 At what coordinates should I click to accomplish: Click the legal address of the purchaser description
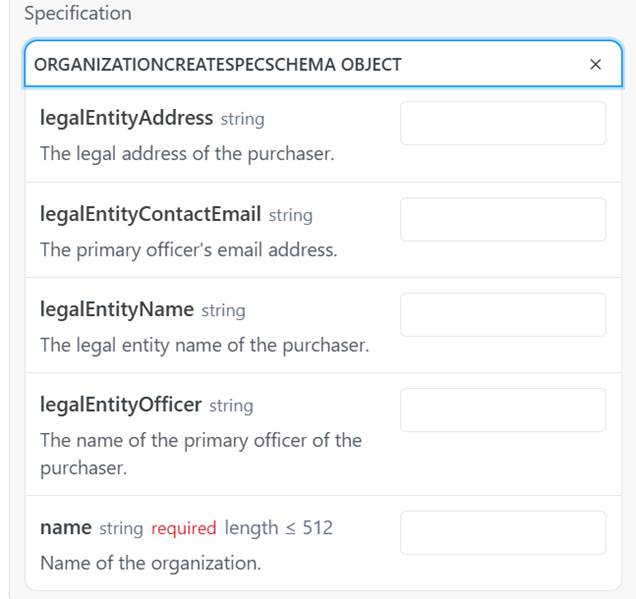click(x=186, y=154)
